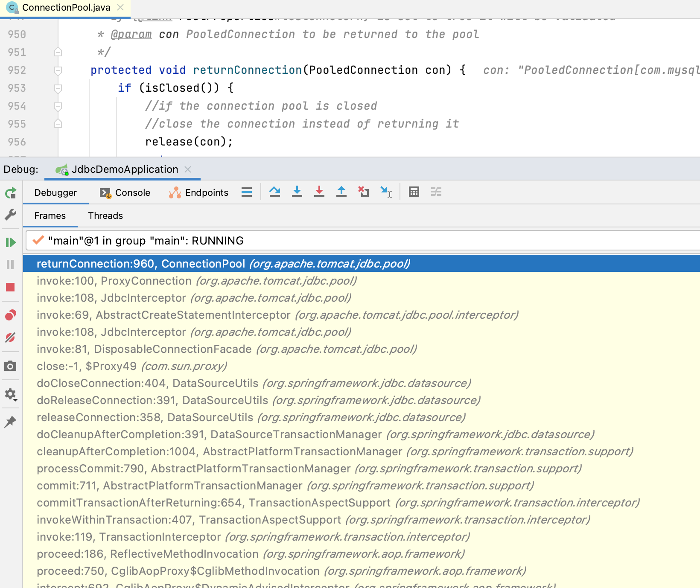Collapse the if block at line 953

tap(58, 88)
